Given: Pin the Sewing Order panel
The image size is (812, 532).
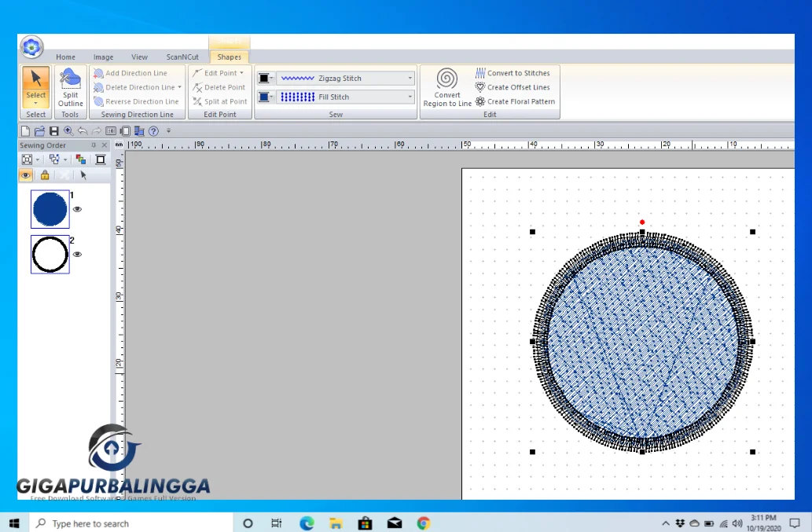Looking at the screenshot, I should coord(94,145).
